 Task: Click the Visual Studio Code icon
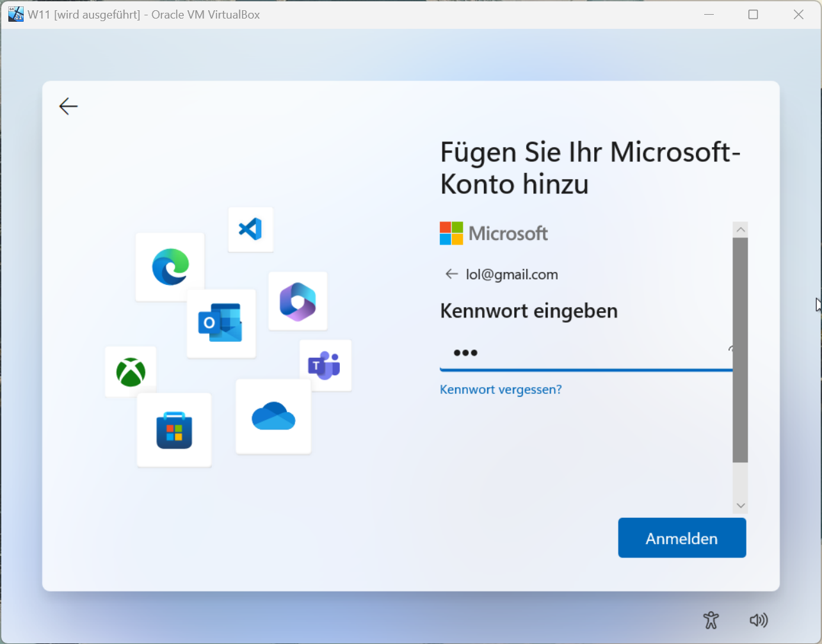pyautogui.click(x=250, y=229)
